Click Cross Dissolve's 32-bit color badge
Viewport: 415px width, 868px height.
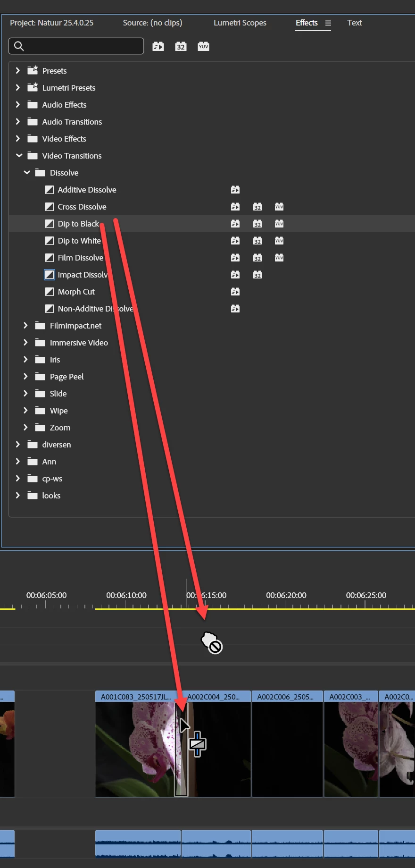pyautogui.click(x=257, y=207)
